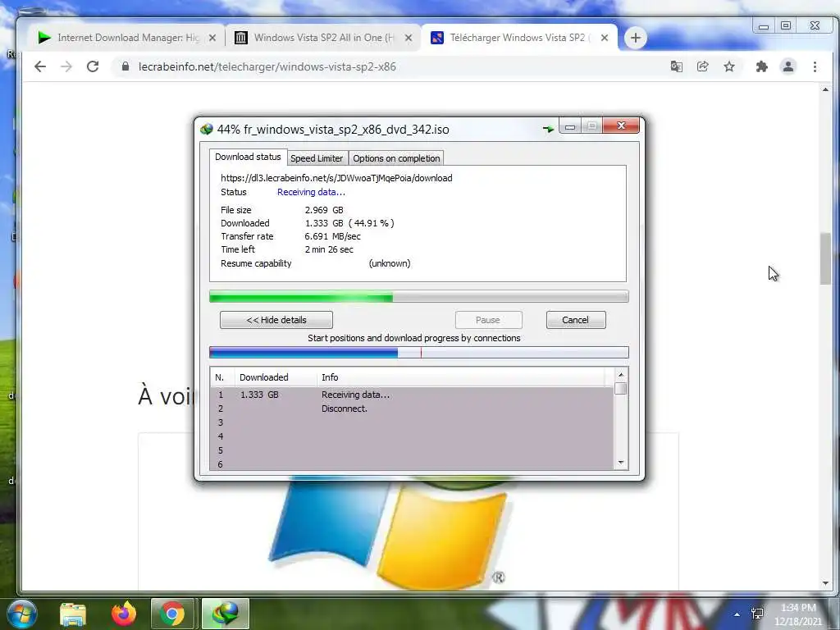Share this page icon in address bar
Viewport: 840px width, 630px height.
tap(703, 66)
